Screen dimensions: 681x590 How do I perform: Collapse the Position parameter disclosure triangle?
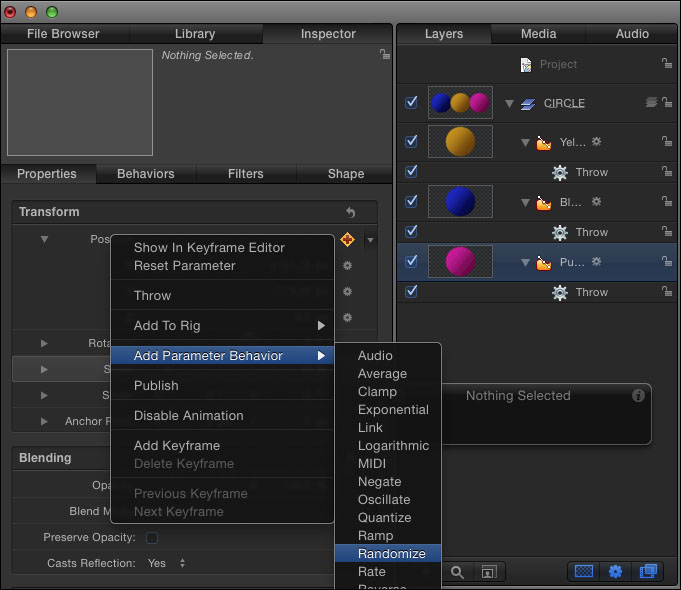[x=44, y=239]
